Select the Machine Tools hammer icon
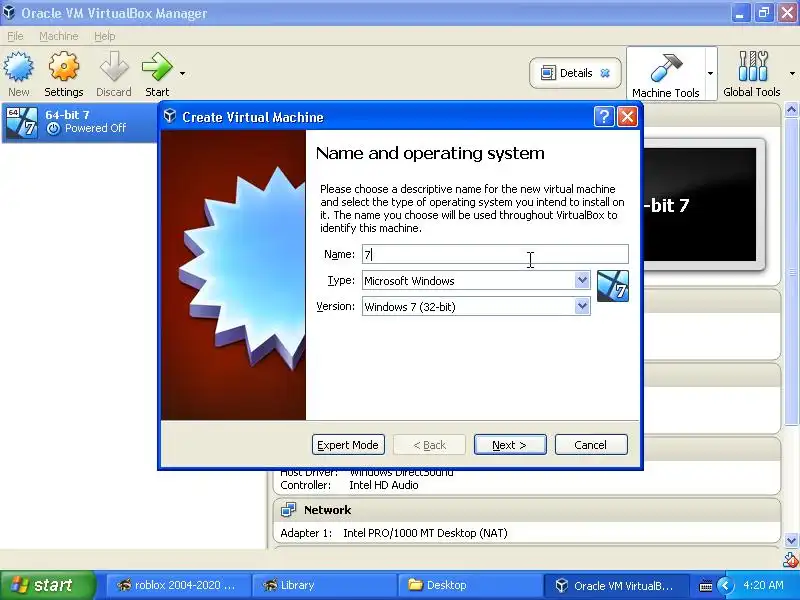Screen dimensions: 800x600 (x=666, y=68)
